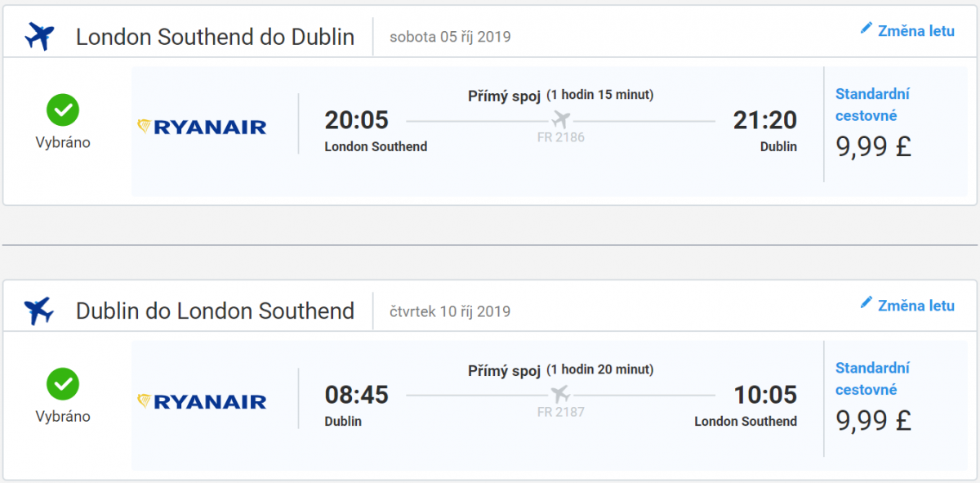Toggle the green Vybráno checkmark for the outbound flight
This screenshot has width=980, height=483.
click(63, 110)
